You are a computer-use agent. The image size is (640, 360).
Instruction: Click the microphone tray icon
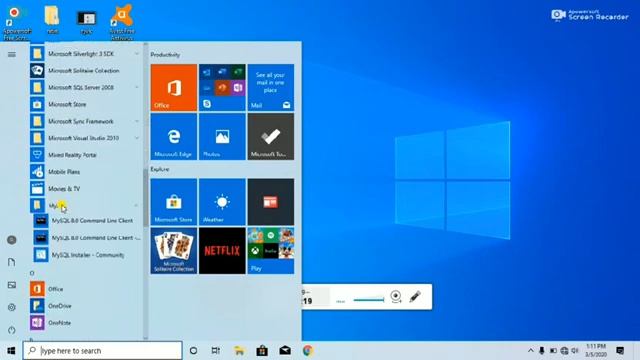(542, 350)
